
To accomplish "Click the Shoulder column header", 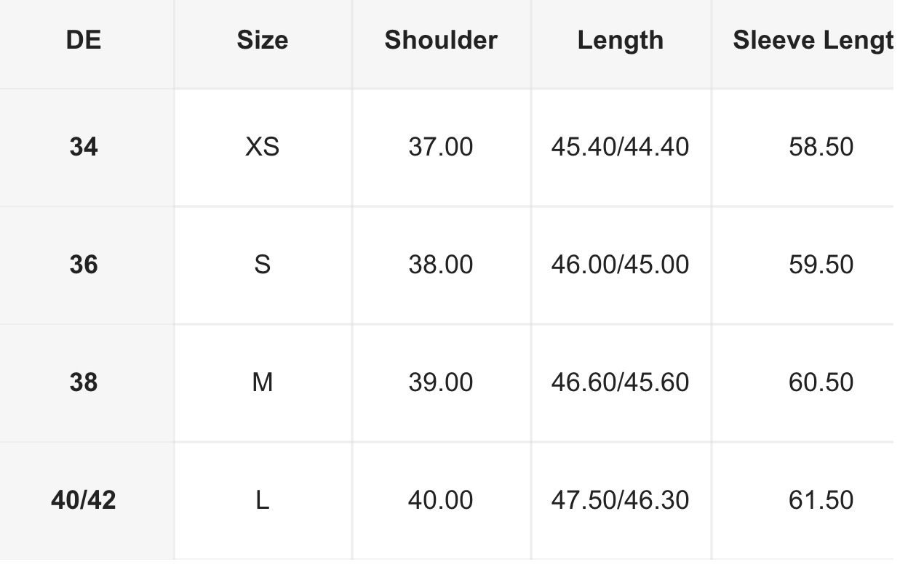I will [x=441, y=40].
